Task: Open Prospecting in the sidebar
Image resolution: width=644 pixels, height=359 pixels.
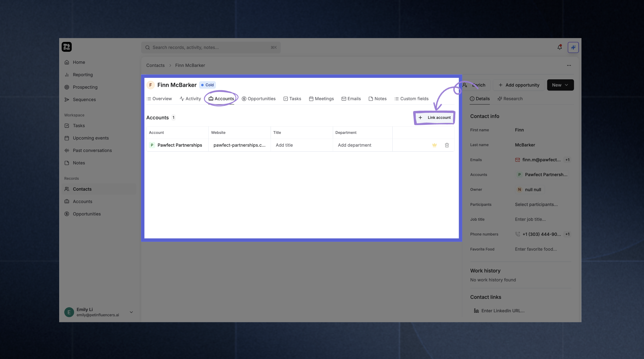Action: pos(85,87)
